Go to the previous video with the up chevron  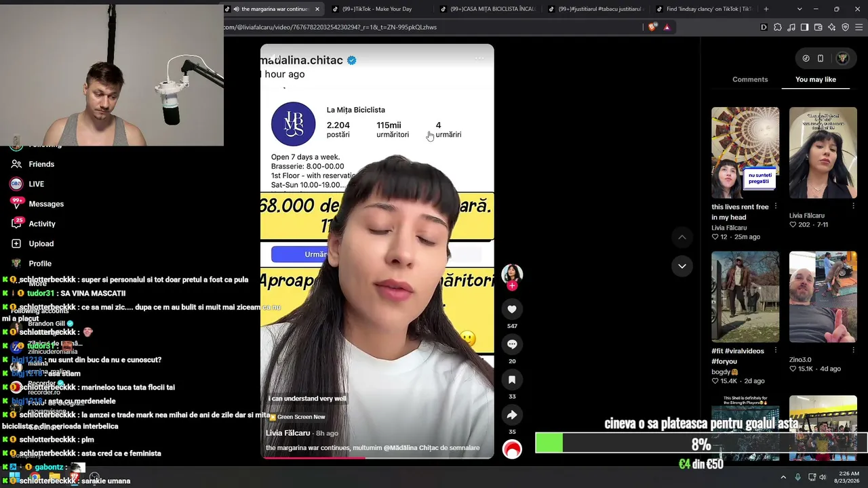tap(682, 237)
